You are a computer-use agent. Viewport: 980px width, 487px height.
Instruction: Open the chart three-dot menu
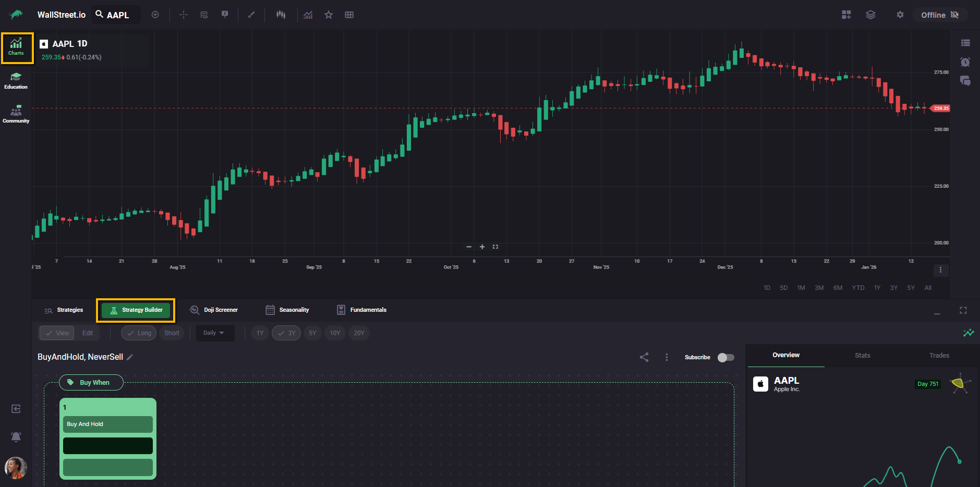940,270
